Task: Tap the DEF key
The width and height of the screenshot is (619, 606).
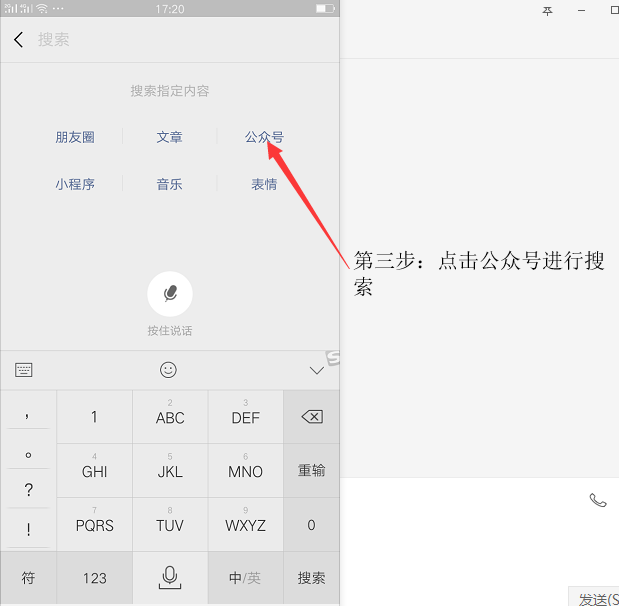Action: tap(245, 417)
